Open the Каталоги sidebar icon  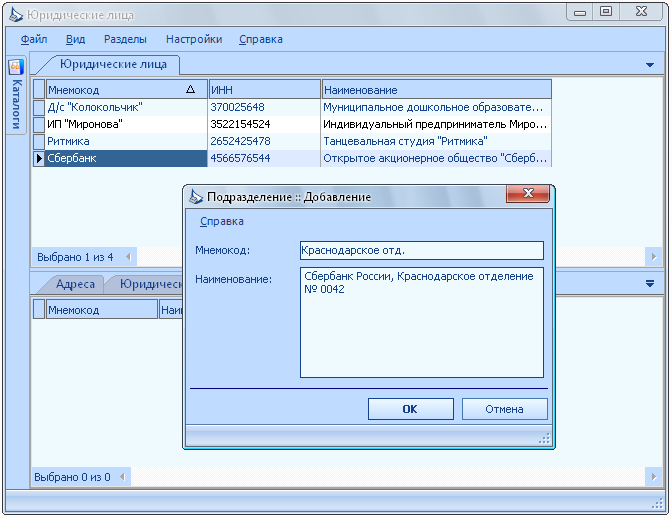(16, 67)
